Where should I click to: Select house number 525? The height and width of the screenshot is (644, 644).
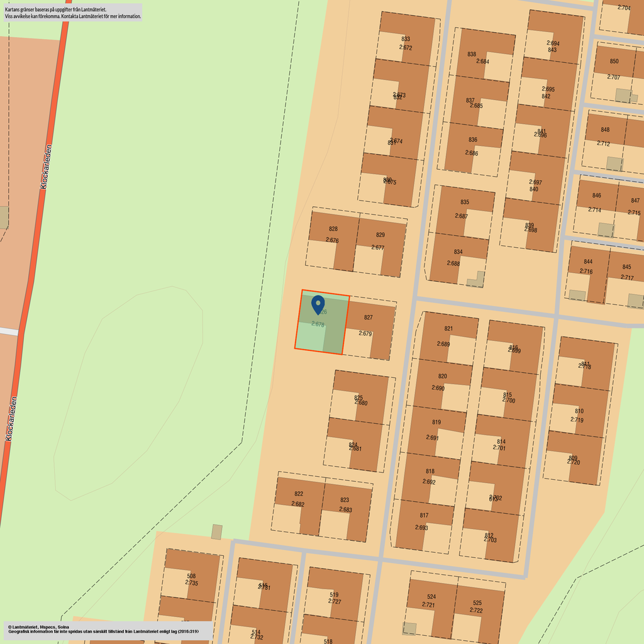tap(477, 603)
